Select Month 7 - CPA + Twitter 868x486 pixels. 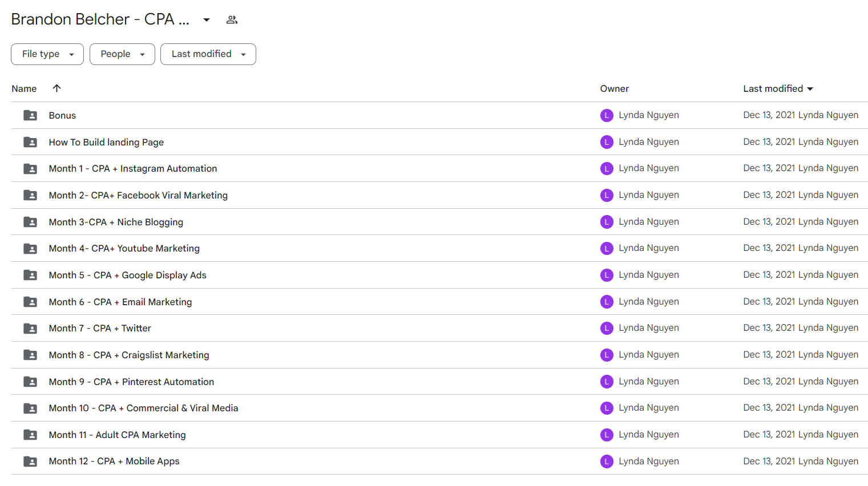[100, 329]
